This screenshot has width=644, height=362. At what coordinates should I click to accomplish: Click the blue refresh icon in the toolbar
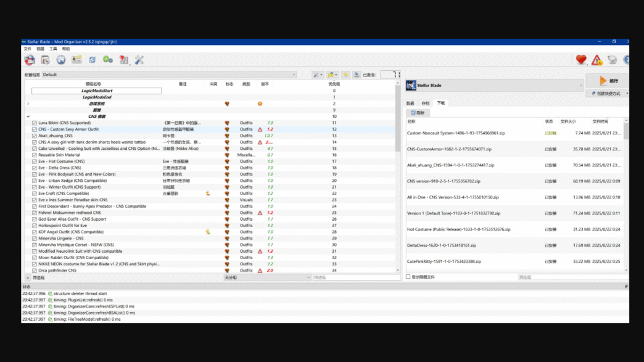[93, 60]
